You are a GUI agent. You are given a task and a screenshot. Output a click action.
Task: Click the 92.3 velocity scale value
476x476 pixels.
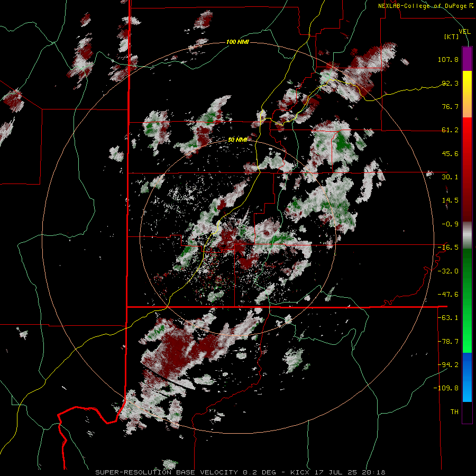click(x=450, y=83)
